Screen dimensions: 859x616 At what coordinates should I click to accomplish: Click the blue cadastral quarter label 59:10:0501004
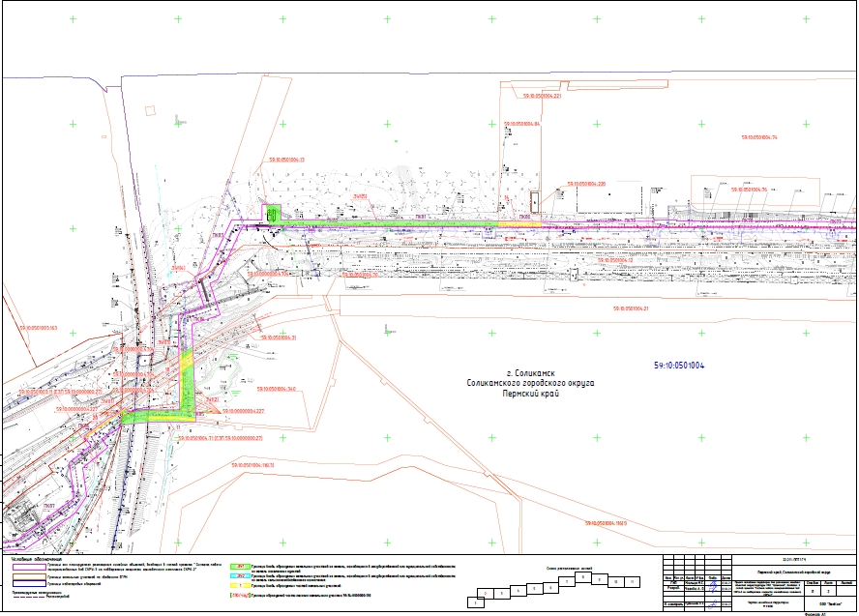pyautogui.click(x=679, y=366)
